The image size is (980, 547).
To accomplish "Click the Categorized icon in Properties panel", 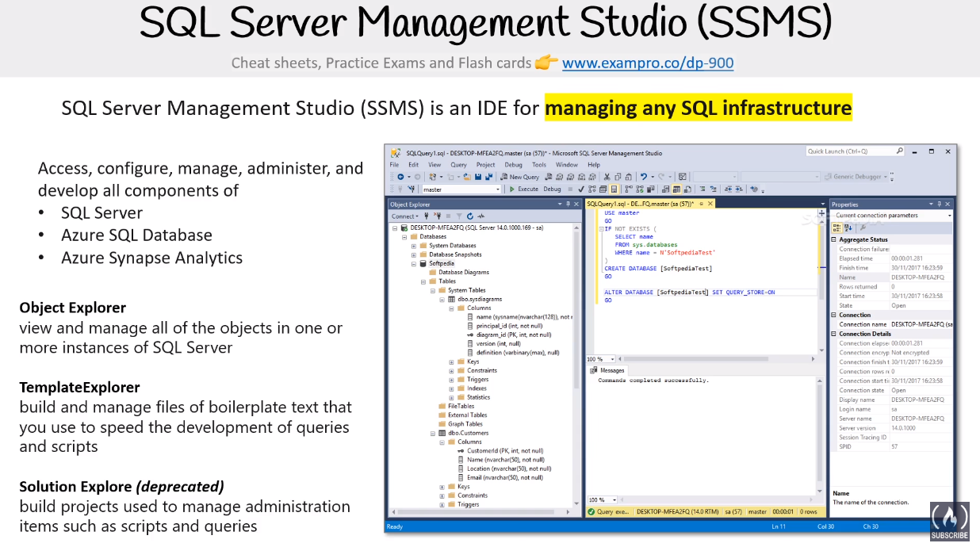I will point(836,228).
